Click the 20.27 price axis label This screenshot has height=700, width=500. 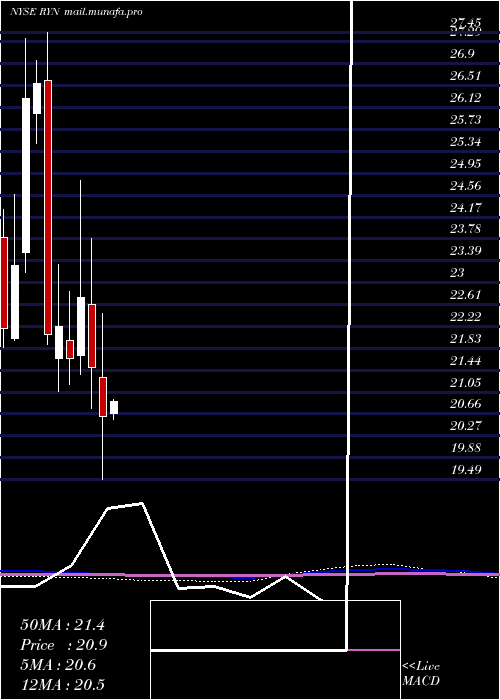[x=465, y=425]
